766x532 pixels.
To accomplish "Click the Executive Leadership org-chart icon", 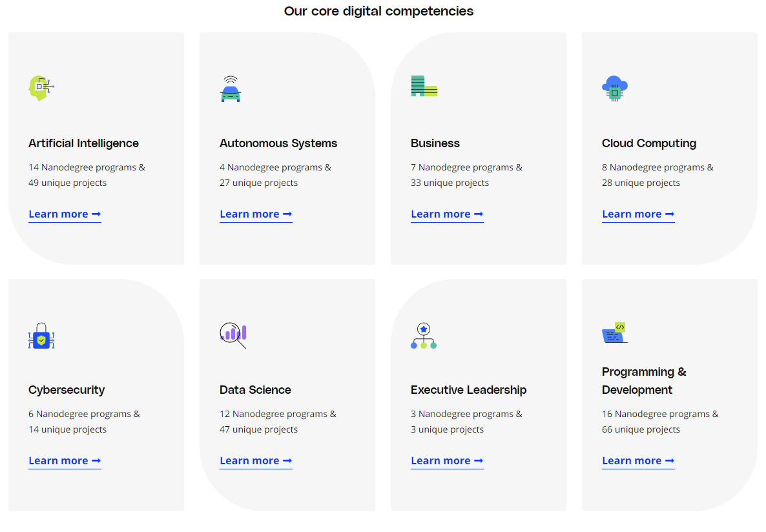I will point(424,334).
